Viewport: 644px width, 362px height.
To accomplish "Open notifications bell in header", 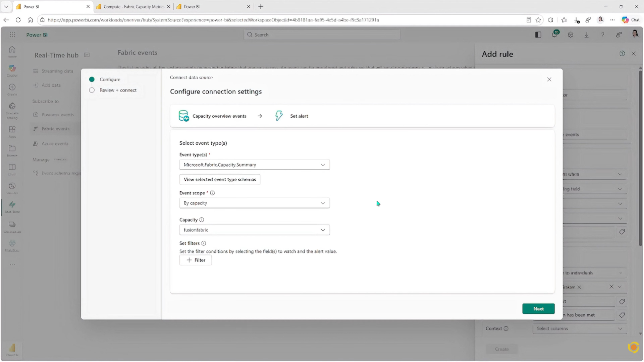I will point(555,34).
